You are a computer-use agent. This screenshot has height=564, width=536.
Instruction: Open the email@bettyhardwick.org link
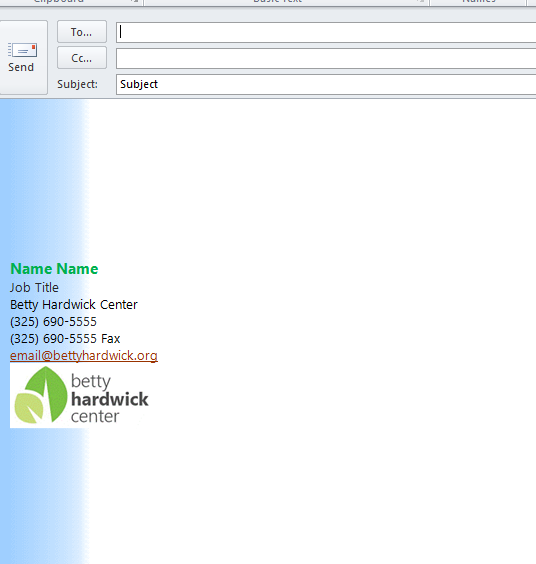click(x=84, y=355)
